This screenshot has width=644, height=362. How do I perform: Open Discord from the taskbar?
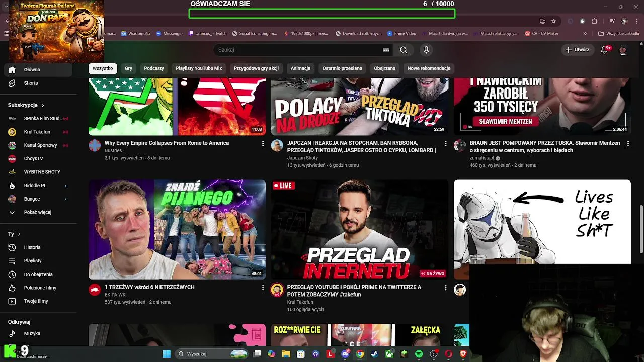[345, 354]
